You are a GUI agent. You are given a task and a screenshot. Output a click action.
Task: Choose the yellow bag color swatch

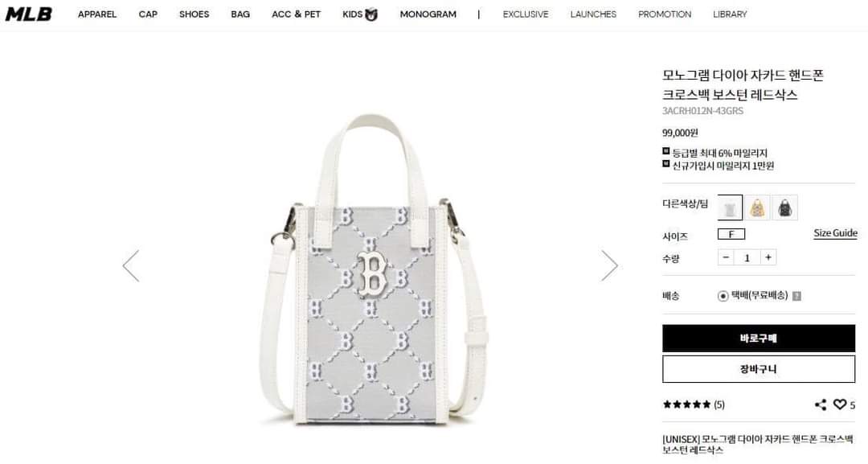click(x=757, y=207)
